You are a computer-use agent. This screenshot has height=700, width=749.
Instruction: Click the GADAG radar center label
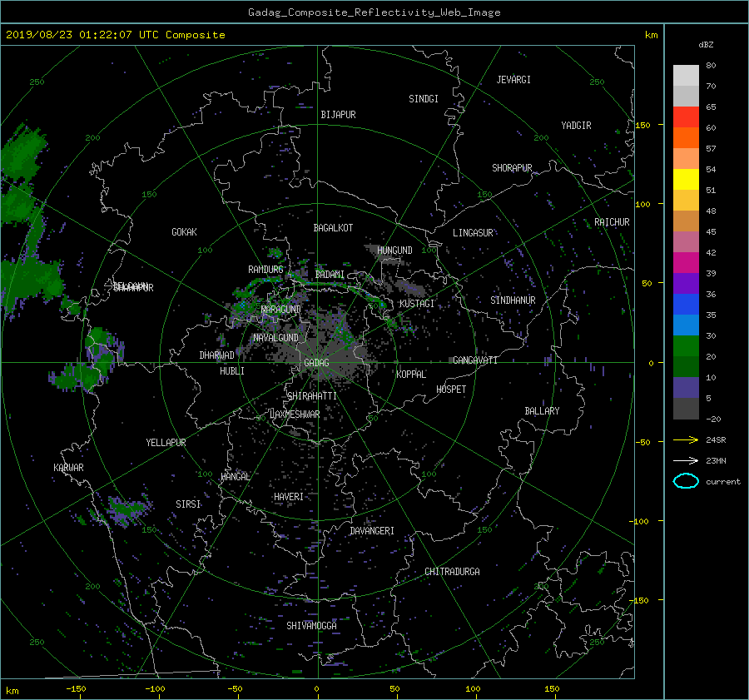click(x=316, y=363)
